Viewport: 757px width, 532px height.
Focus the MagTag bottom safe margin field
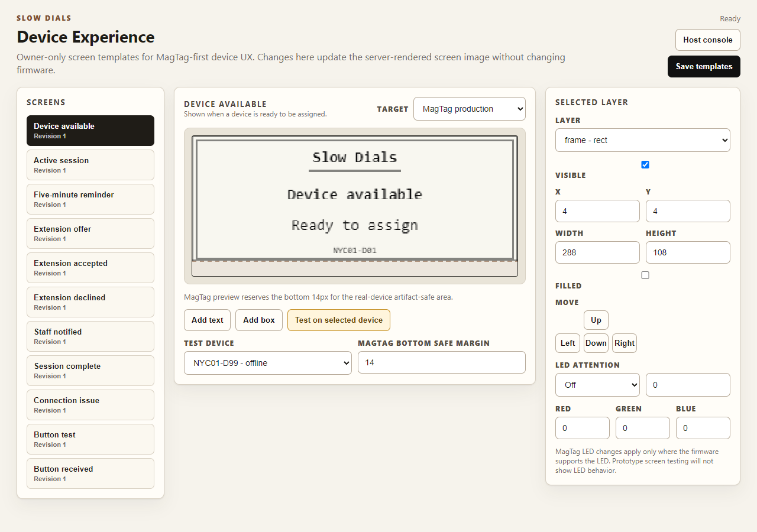tap(442, 362)
